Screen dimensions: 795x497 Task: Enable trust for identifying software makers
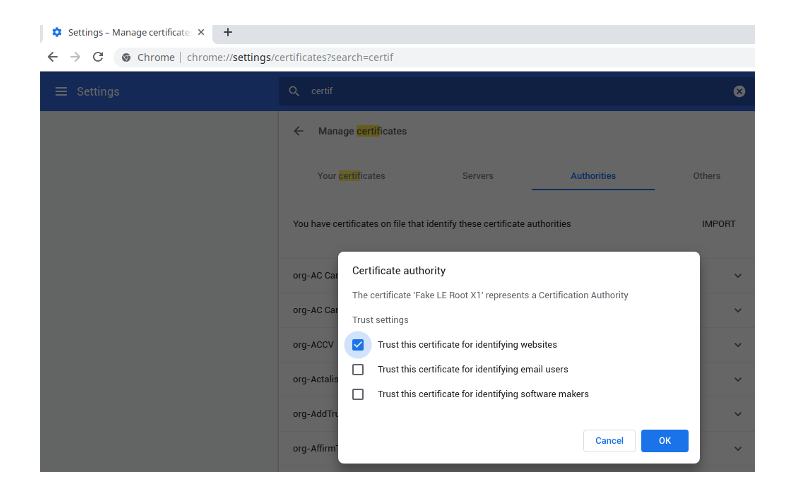[358, 394]
